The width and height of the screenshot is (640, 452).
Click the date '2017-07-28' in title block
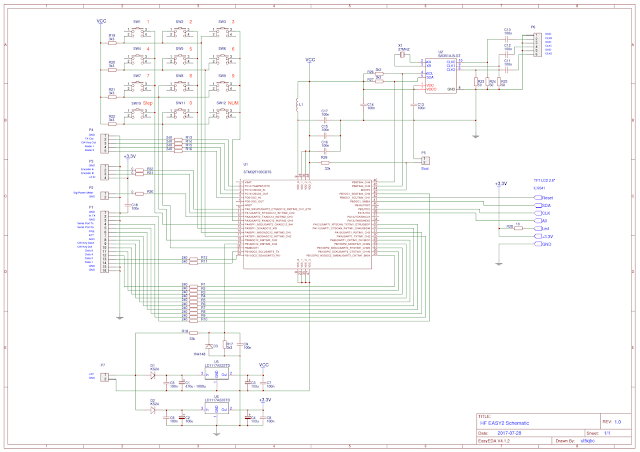[x=509, y=433]
